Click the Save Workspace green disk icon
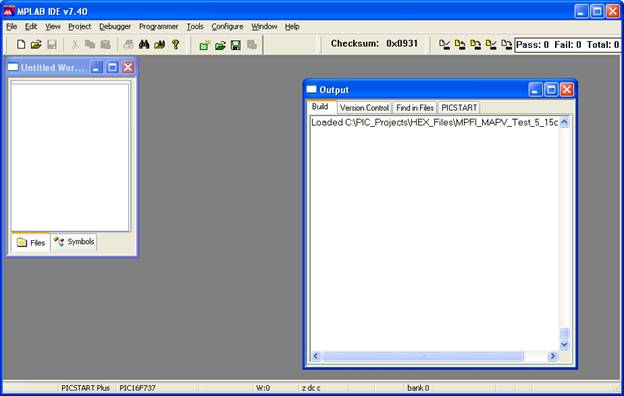 (x=236, y=45)
